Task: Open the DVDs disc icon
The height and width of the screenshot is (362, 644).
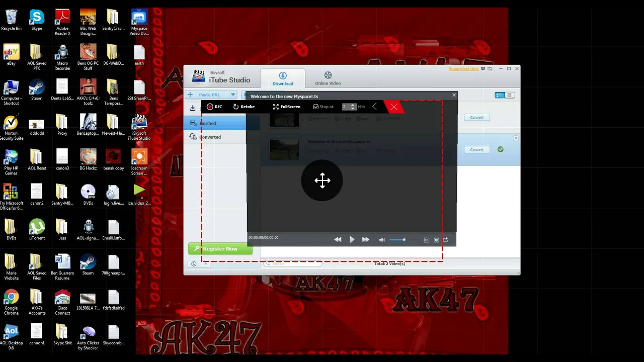Action: (88, 195)
